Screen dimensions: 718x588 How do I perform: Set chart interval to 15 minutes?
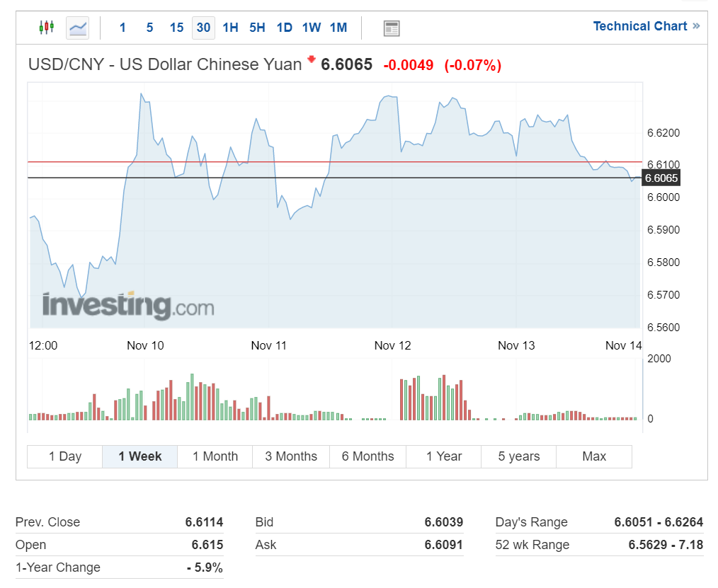[177, 28]
